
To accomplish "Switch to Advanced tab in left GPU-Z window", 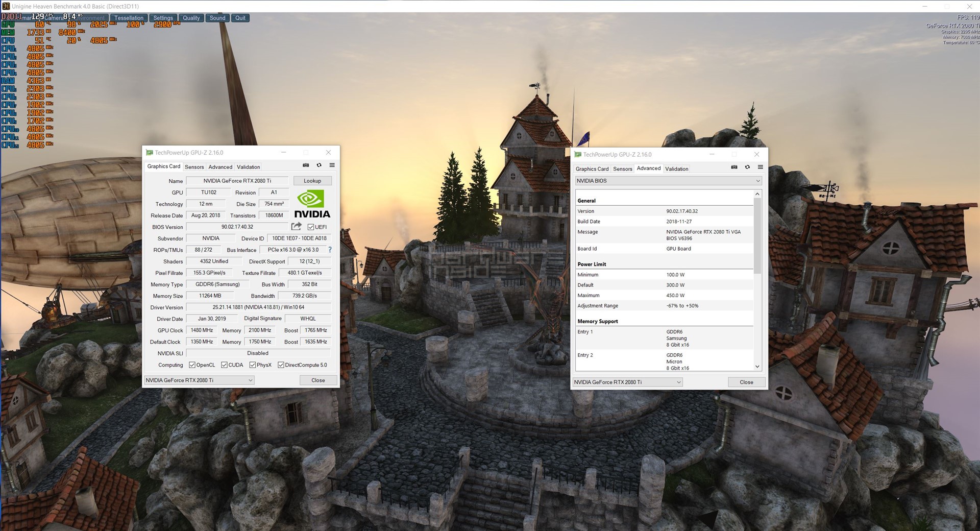I will (220, 167).
